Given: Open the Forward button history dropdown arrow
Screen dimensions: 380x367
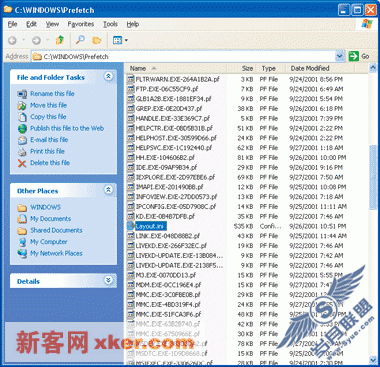Looking at the screenshot, I should point(48,40).
